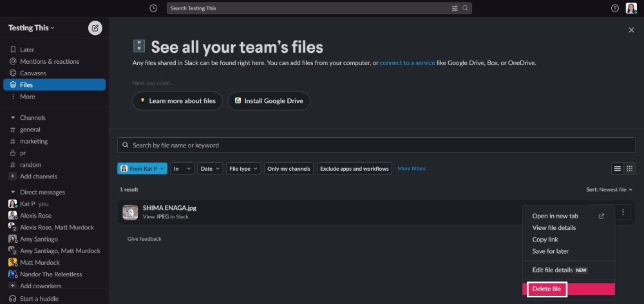Collapse the Channels section
The image size is (644, 304).
pos(13,118)
